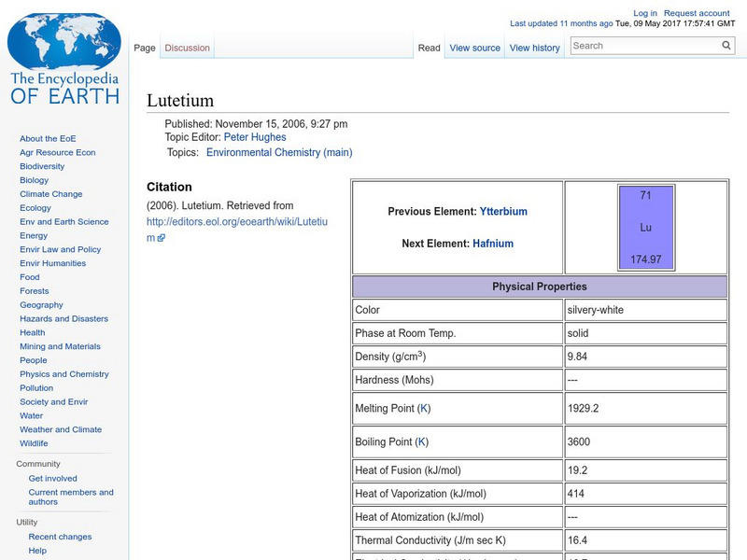747x560 pixels.
Task: Select the View source tab
Action: click(474, 48)
